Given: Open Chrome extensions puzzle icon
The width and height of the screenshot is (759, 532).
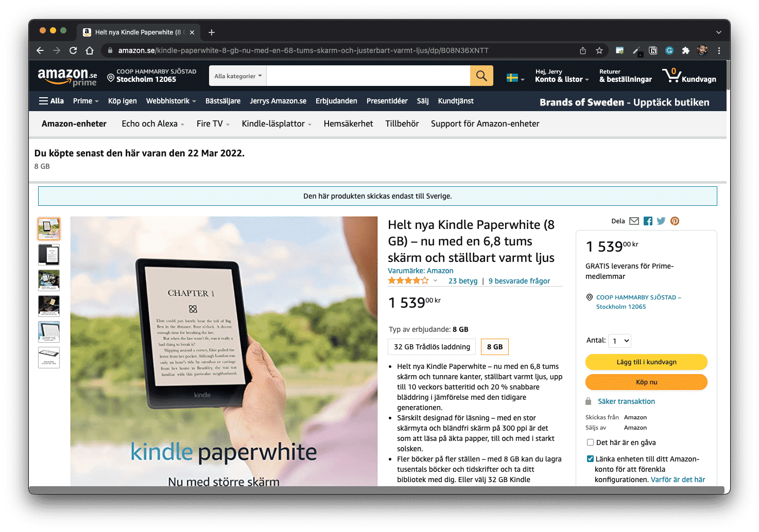Looking at the screenshot, I should [686, 50].
